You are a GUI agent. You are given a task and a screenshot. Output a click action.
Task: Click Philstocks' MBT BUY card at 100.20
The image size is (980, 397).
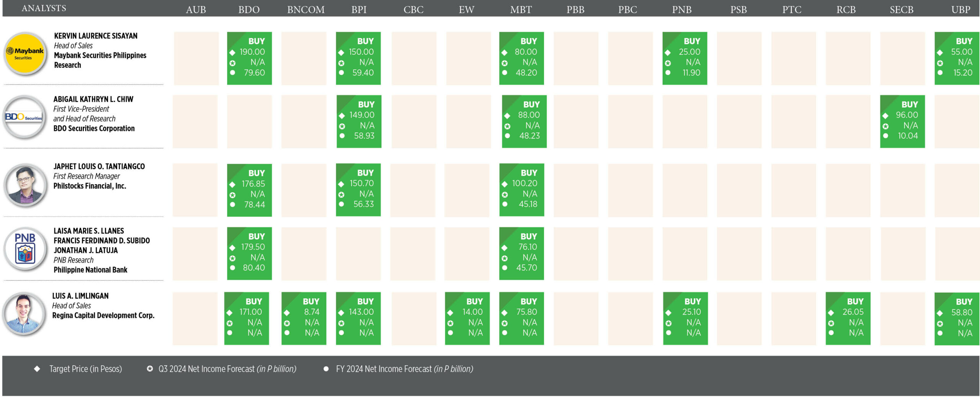pos(521,190)
